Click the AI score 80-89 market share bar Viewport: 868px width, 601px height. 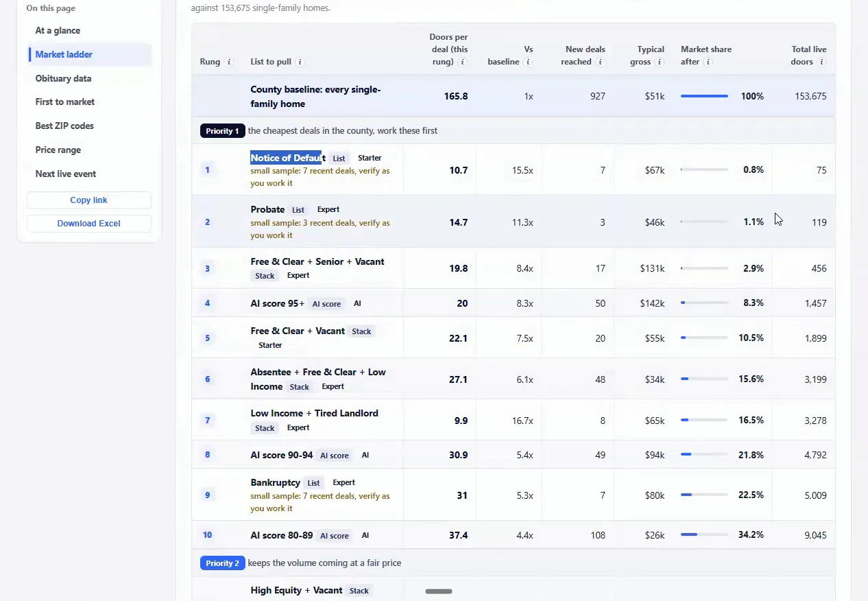[704, 534]
